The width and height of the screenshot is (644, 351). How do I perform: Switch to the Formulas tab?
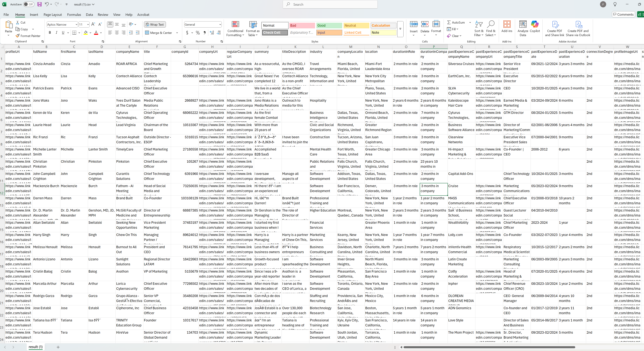(74, 14)
